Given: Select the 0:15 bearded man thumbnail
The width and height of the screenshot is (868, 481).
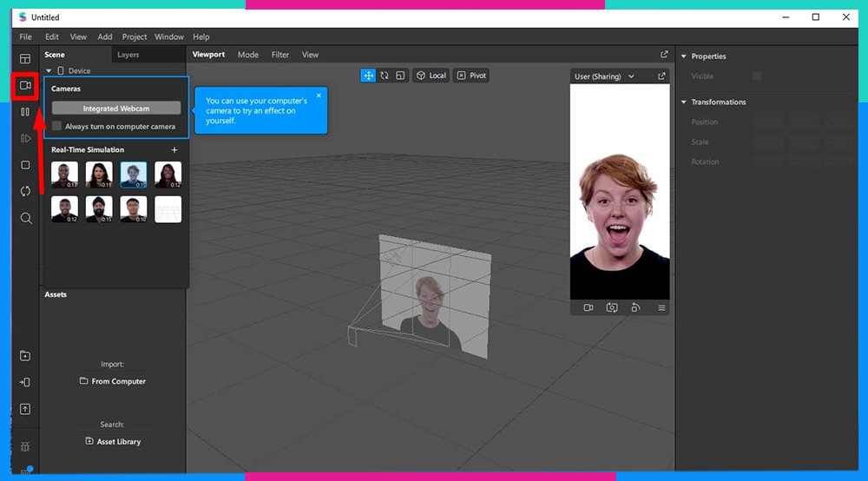Looking at the screenshot, I should tap(99, 209).
